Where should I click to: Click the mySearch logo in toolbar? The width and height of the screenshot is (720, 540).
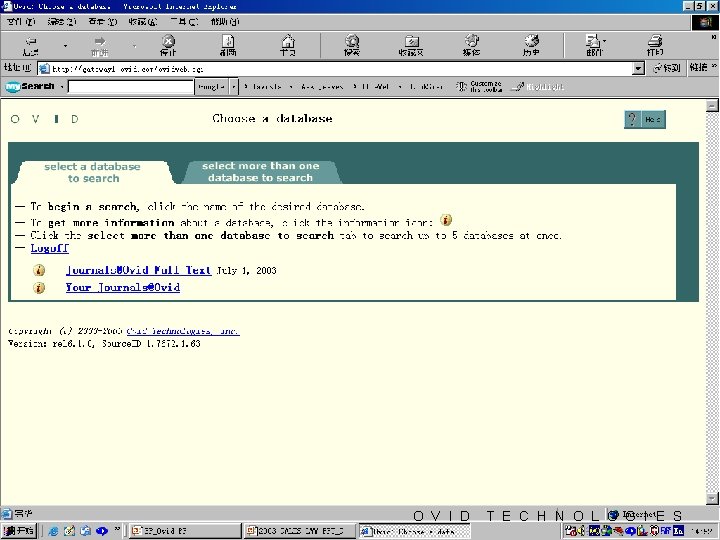point(29,86)
